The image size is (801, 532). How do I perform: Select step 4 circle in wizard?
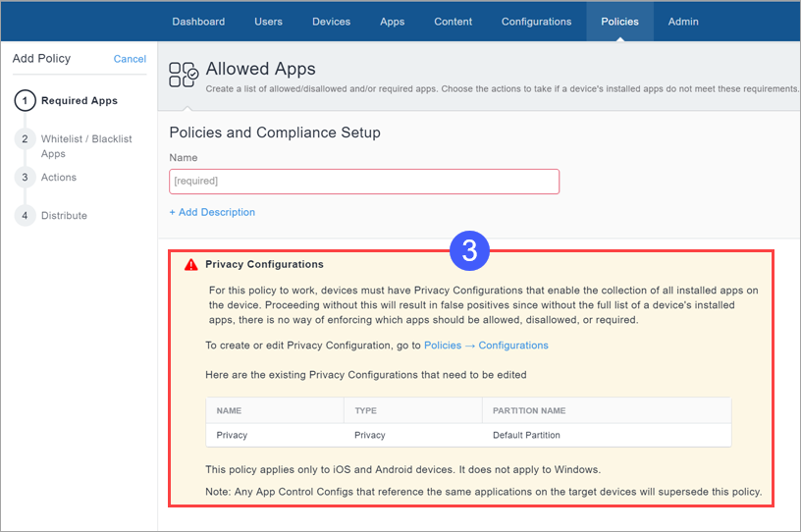[x=25, y=216]
